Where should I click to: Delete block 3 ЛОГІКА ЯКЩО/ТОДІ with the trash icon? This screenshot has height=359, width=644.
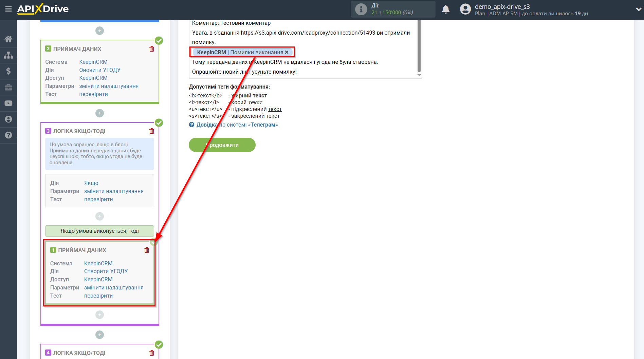pyautogui.click(x=152, y=131)
